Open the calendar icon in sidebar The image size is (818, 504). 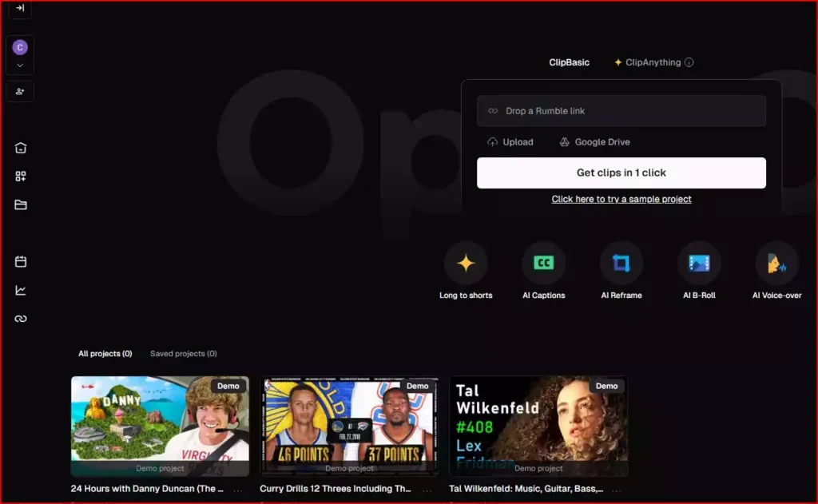20,261
